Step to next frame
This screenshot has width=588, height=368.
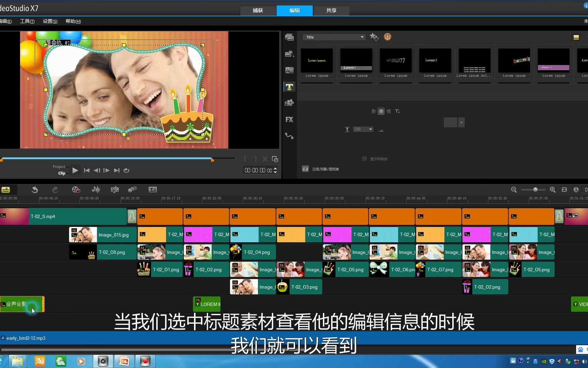point(107,170)
